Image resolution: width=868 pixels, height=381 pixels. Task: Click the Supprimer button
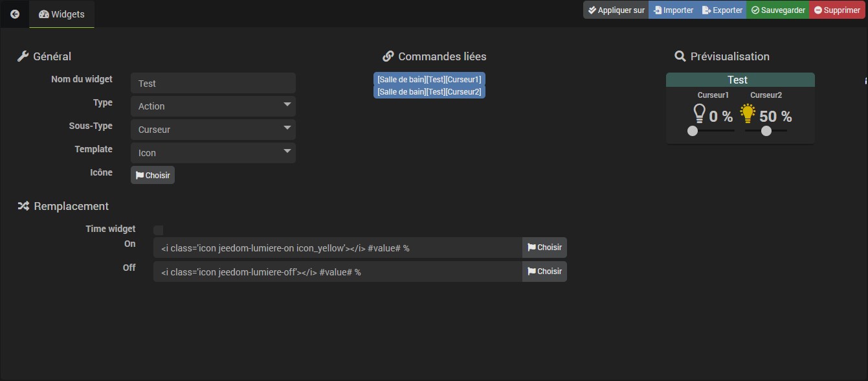tap(838, 10)
